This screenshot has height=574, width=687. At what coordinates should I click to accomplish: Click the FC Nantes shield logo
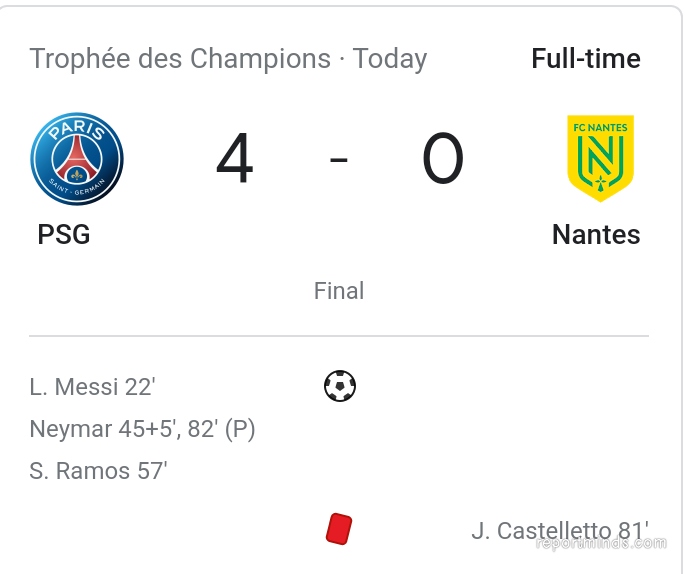coord(600,158)
